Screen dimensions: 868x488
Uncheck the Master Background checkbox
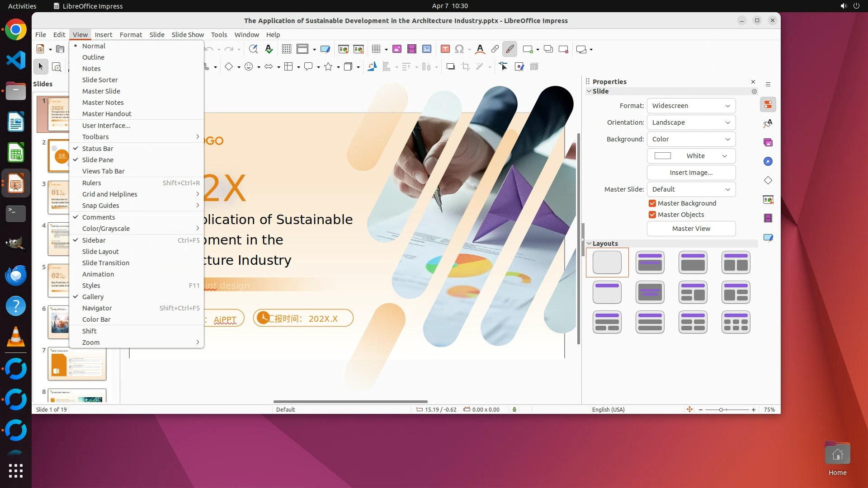[x=652, y=203]
